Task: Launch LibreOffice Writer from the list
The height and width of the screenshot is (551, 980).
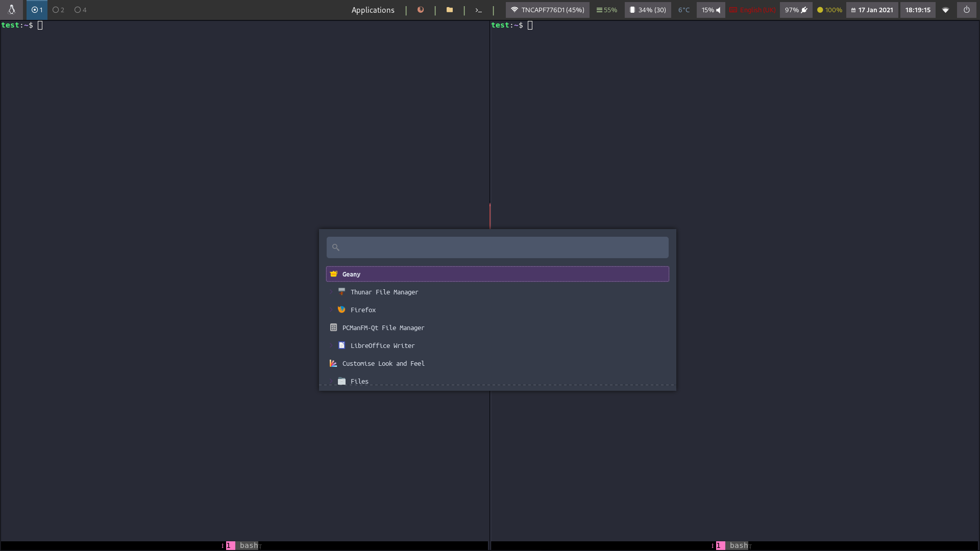Action: pos(382,345)
